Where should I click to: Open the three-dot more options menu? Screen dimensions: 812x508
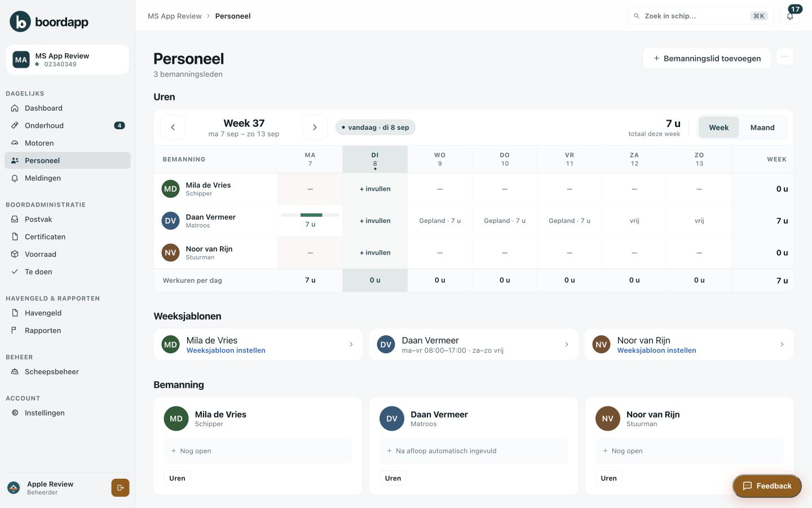pyautogui.click(x=785, y=56)
